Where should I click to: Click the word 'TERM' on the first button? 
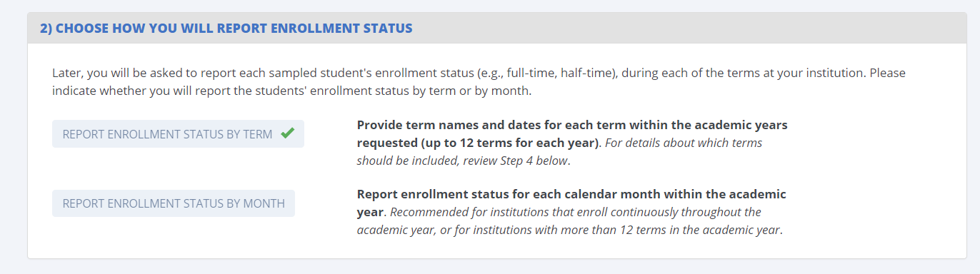(259, 134)
